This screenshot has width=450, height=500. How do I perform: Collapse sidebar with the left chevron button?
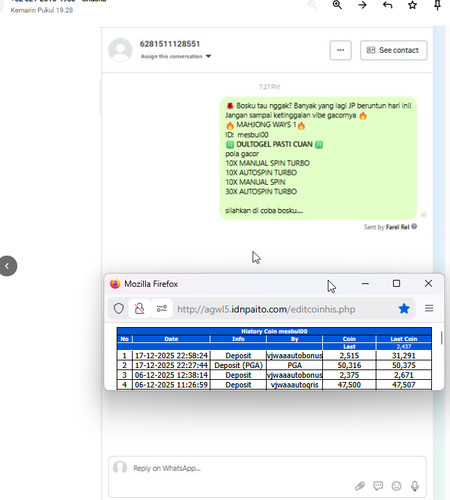7,266
